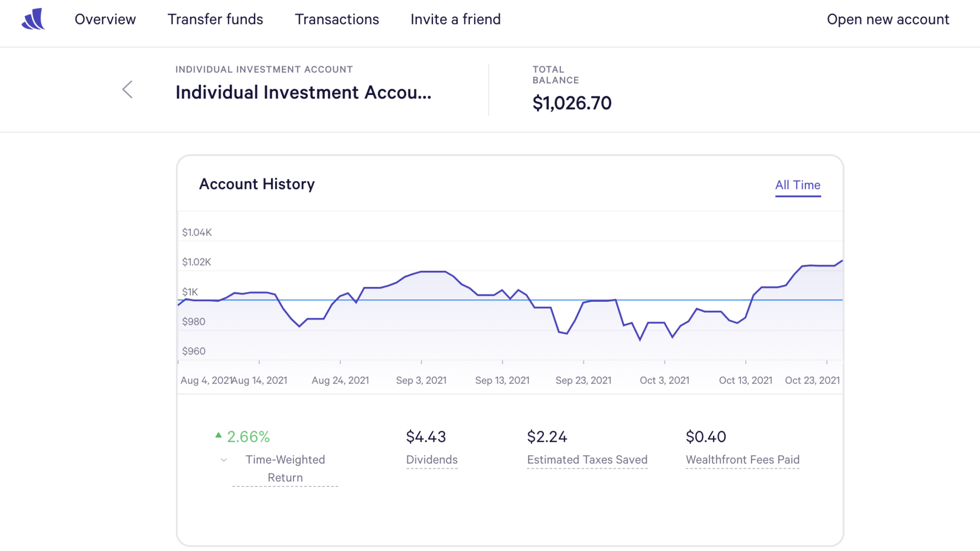980x551 pixels.
Task: Click the Sep 3, 2021 axis marker
Action: [421, 380]
